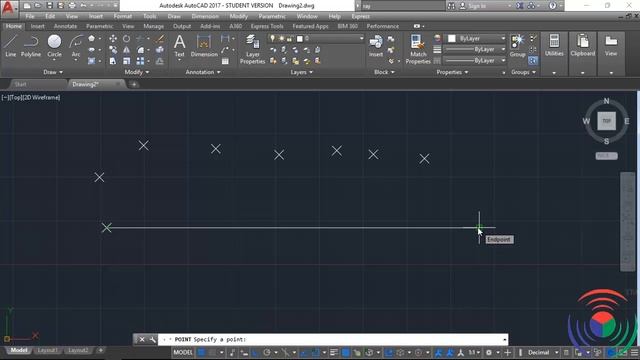Click the Move tool in Modify panel

click(x=113, y=39)
